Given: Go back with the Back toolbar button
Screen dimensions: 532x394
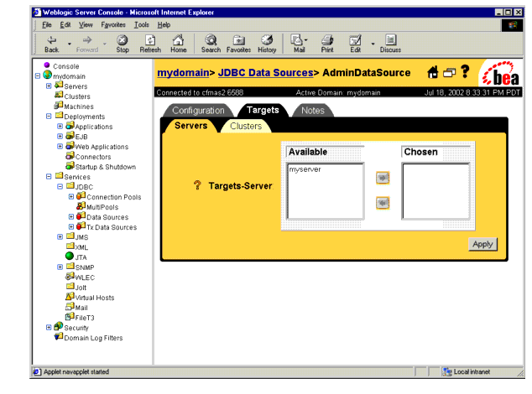Looking at the screenshot, I should coord(51,44).
